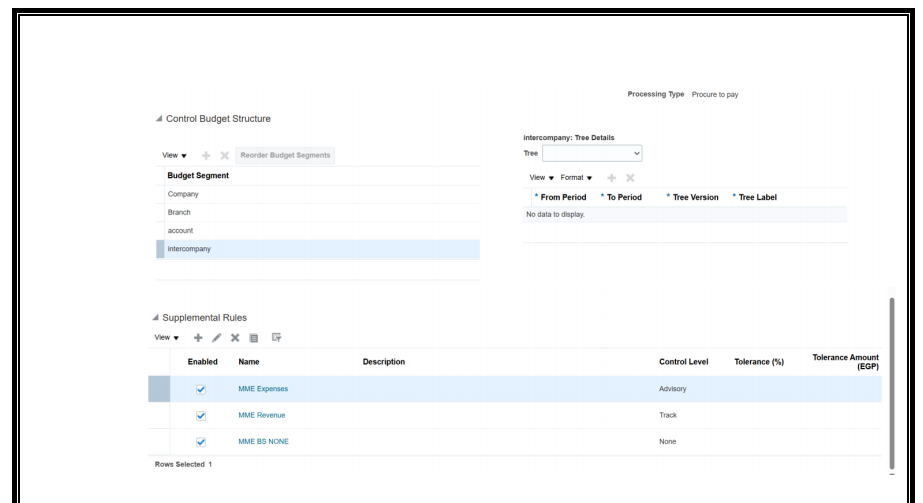The image size is (923, 503).
Task: Select the Company budget segment row
Action: pyautogui.click(x=183, y=194)
